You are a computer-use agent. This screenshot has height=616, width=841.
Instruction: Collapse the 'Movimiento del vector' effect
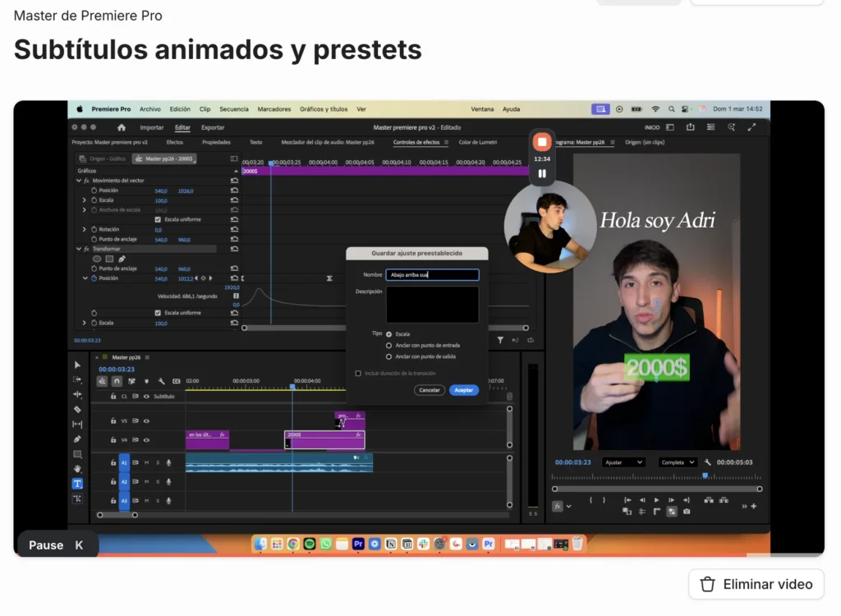pos(79,180)
